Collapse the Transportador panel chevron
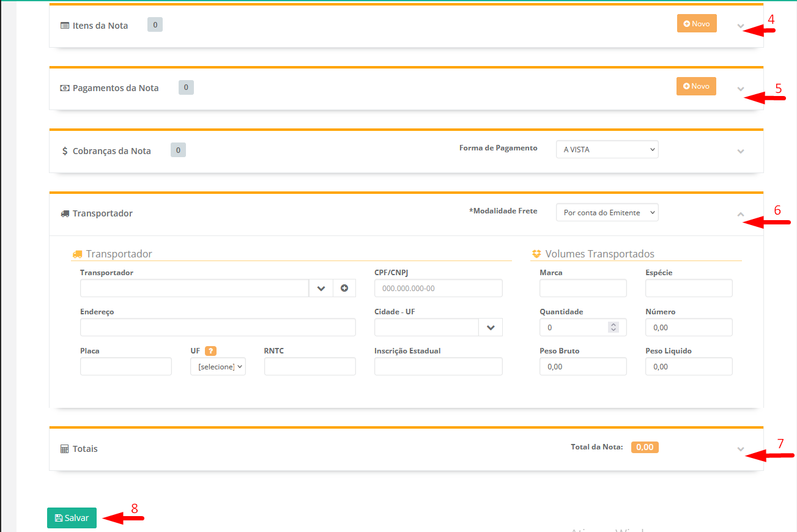This screenshot has height=532, width=797. (x=741, y=214)
